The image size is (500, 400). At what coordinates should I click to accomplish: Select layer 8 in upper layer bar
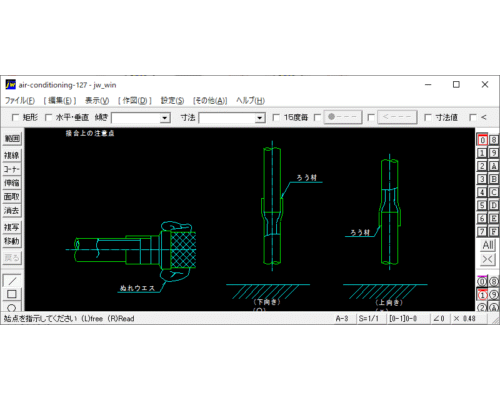click(x=494, y=140)
